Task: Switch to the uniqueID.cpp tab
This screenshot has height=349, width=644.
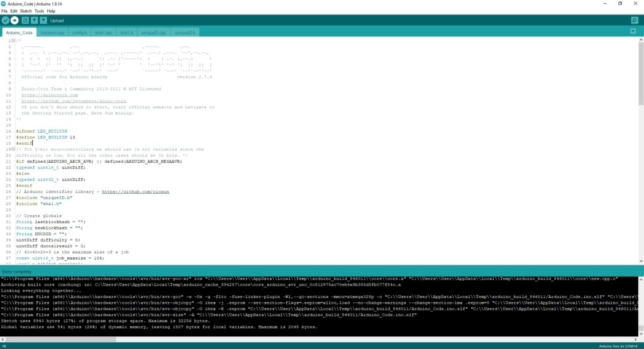Action: click(153, 33)
